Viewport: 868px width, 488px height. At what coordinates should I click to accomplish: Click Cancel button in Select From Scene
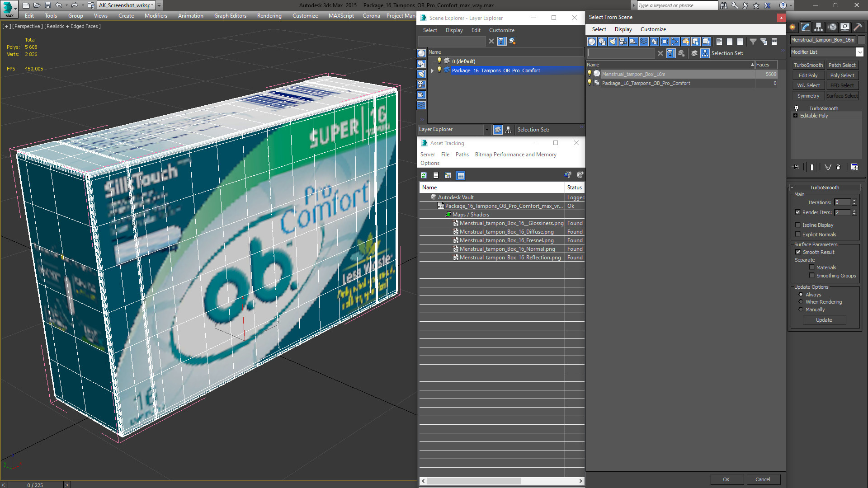763,479
